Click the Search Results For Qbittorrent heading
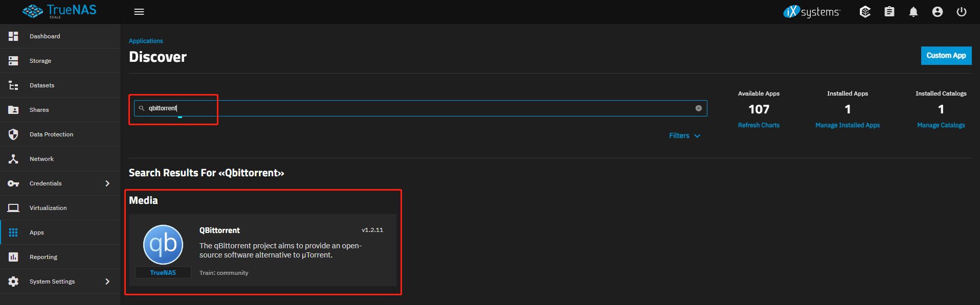980x305 pixels. tap(206, 173)
